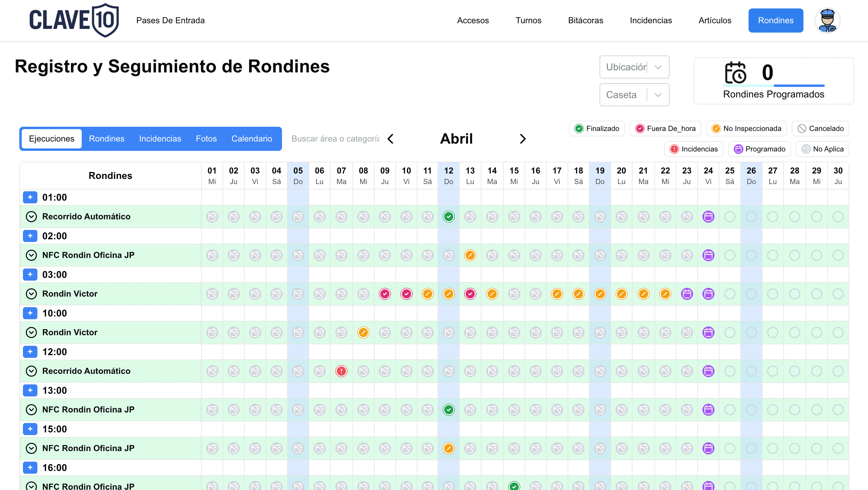Click the Rondines button in the header
The image size is (868, 490).
tap(775, 21)
